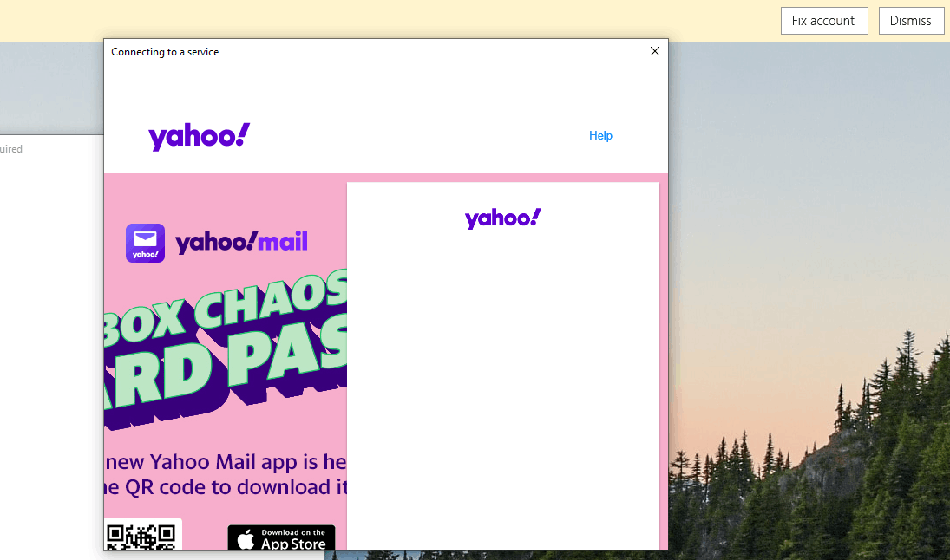Close the Connecting to a service dialog

(654, 51)
